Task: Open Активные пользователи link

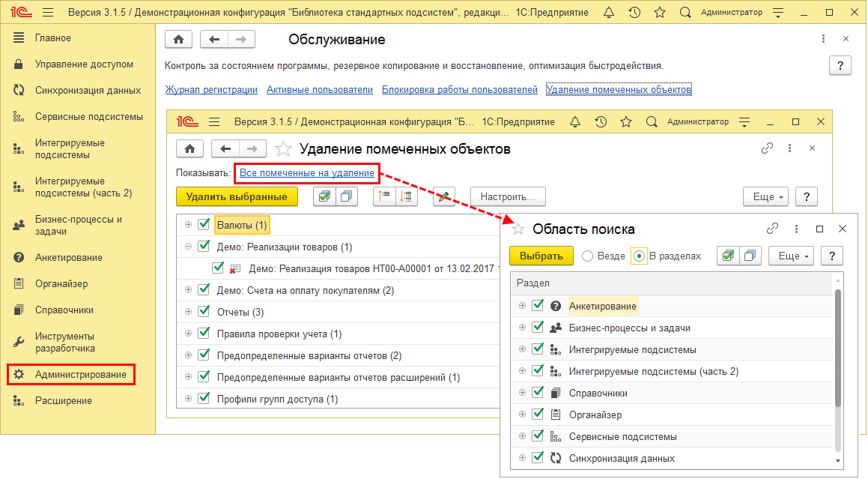Action: 319,89
